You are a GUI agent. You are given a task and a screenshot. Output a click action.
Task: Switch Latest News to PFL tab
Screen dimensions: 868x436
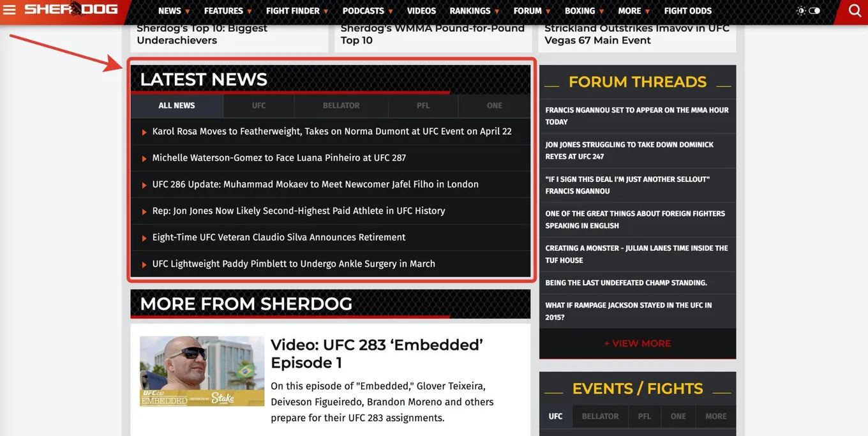coord(423,106)
